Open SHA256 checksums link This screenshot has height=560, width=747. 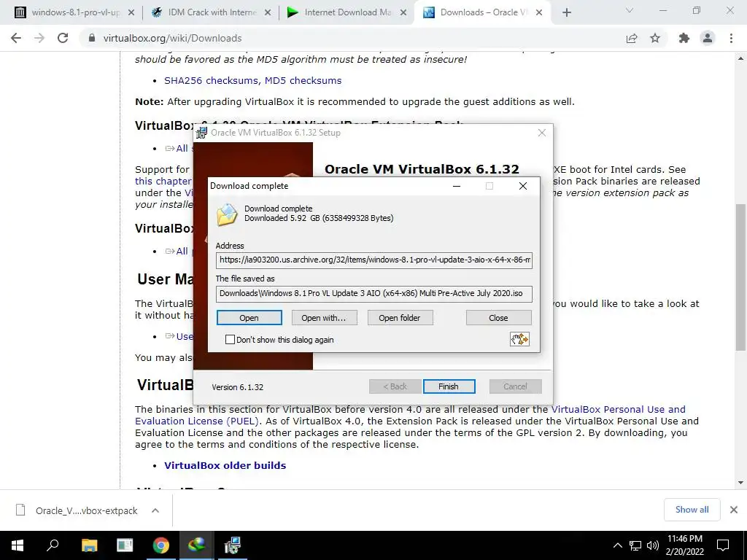pyautogui.click(x=212, y=80)
